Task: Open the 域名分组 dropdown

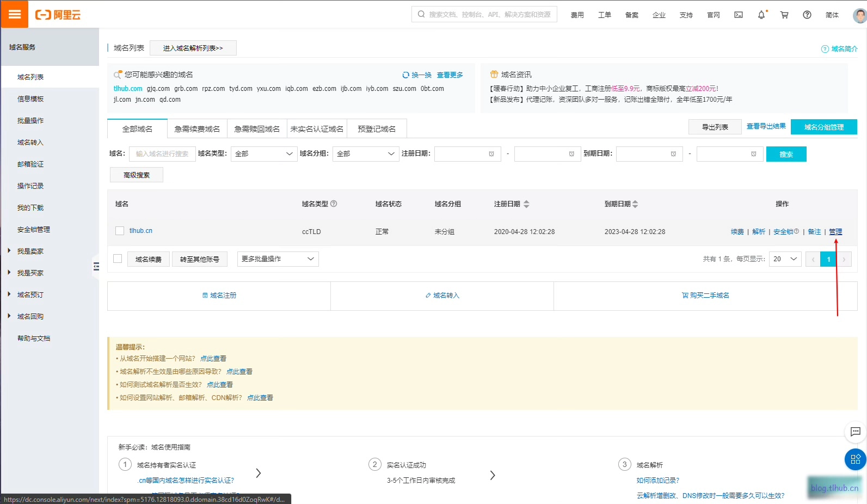Action: click(x=366, y=154)
